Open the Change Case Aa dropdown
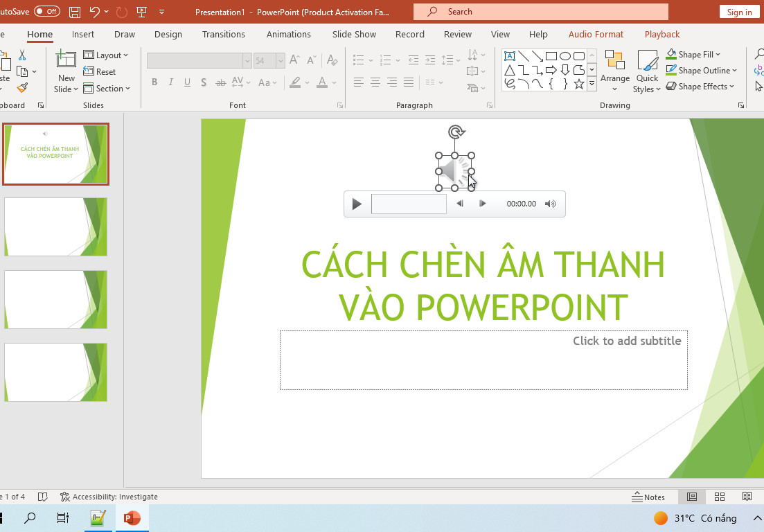The width and height of the screenshot is (764, 532). point(267,82)
